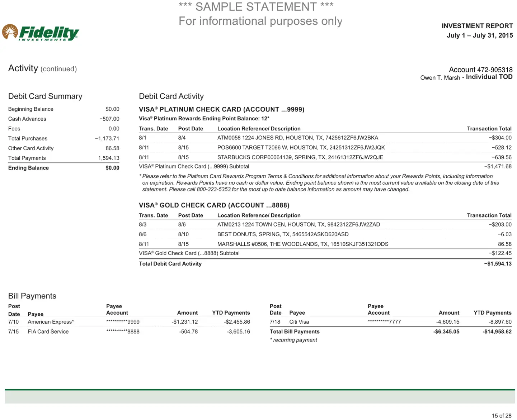Click the page number 15 of 28
517x420 pixels.
[502, 416]
